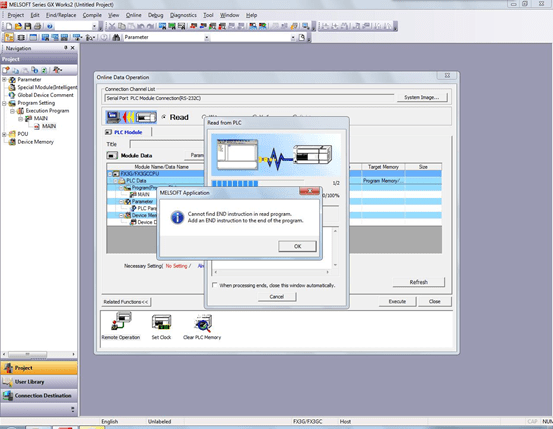Viewport: 553px width, 429px height.
Task: Click the first icon in the Project view toolbar
Action: click(x=6, y=70)
